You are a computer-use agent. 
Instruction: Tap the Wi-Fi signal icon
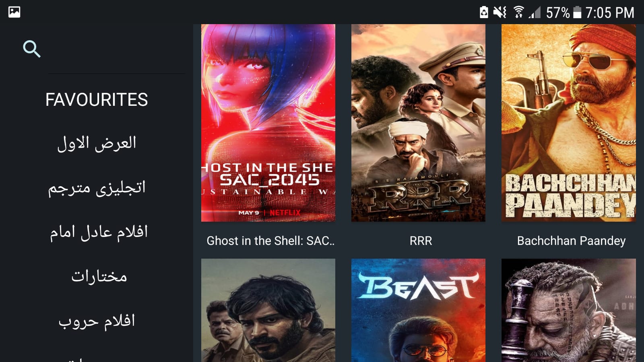[x=519, y=12]
